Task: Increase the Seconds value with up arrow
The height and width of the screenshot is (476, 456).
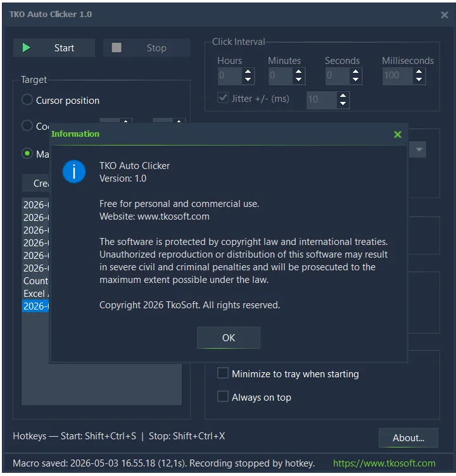Action: pos(355,72)
